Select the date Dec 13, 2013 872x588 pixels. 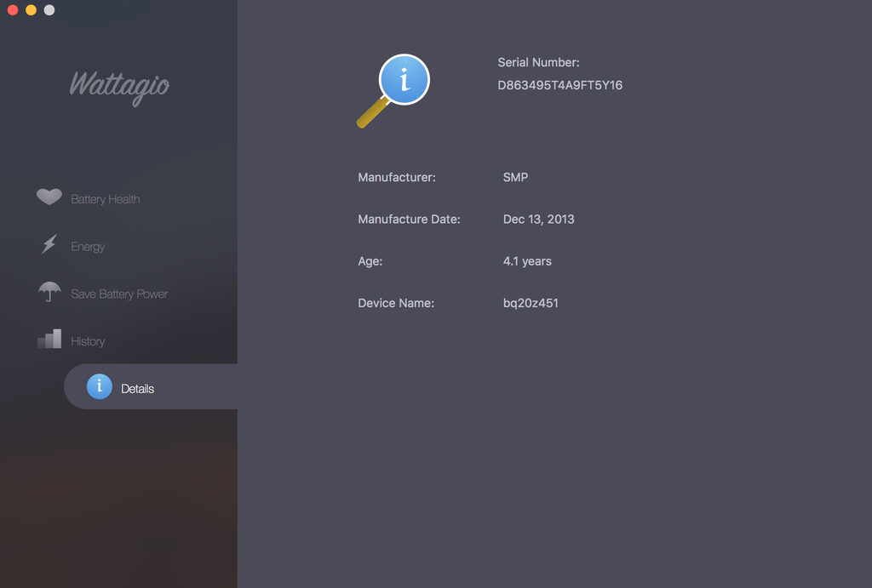(538, 219)
